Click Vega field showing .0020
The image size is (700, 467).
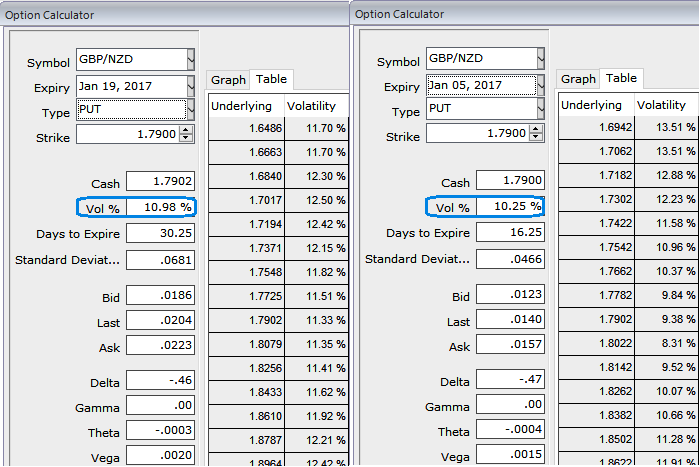[160, 455]
